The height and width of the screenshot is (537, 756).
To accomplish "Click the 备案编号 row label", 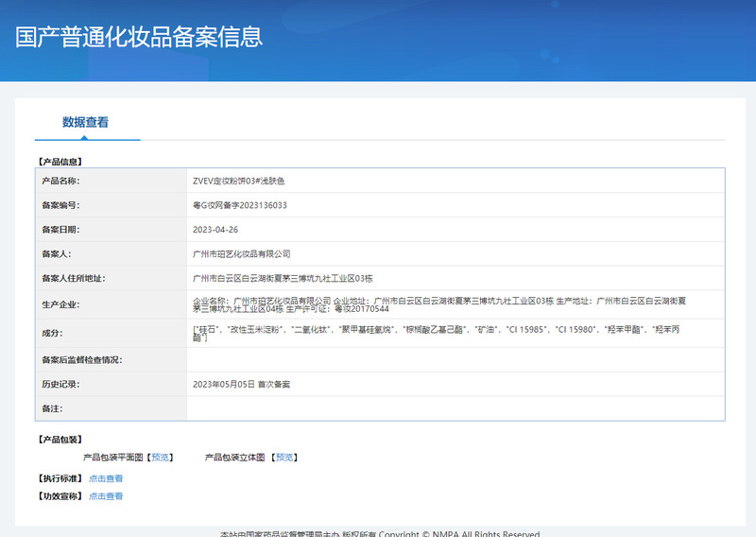I will coord(60,205).
